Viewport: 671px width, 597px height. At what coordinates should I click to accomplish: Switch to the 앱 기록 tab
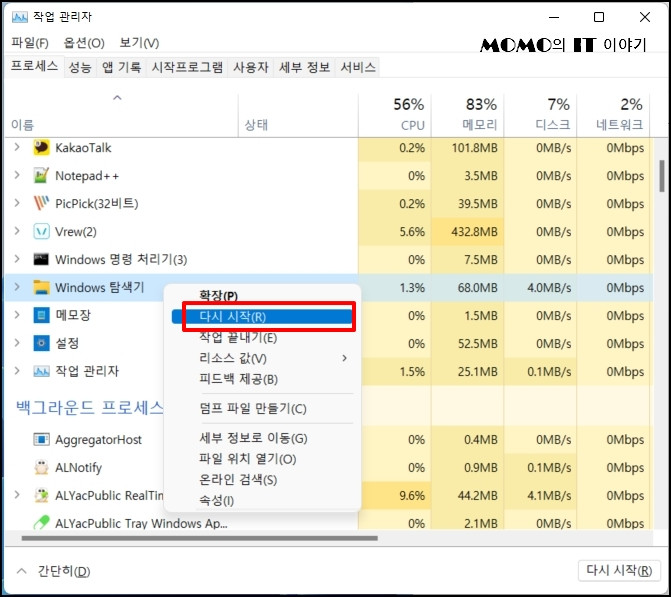tap(122, 67)
